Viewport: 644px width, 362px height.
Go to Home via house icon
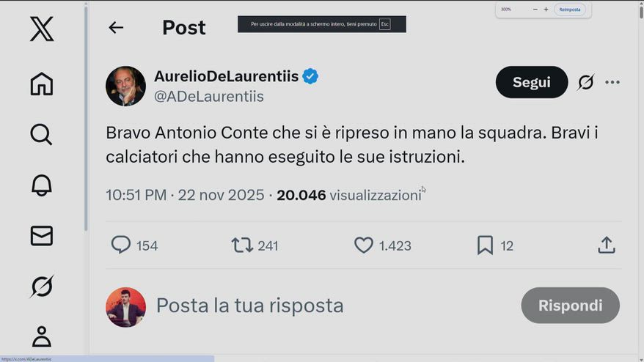pos(42,84)
